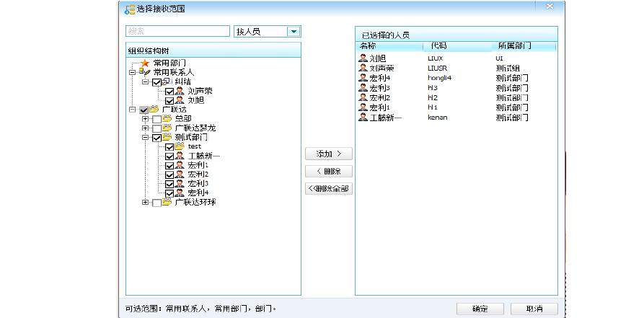The height and width of the screenshot is (318, 644).
Task: Uncheck the 纠结 group checkbox
Action: (x=156, y=82)
